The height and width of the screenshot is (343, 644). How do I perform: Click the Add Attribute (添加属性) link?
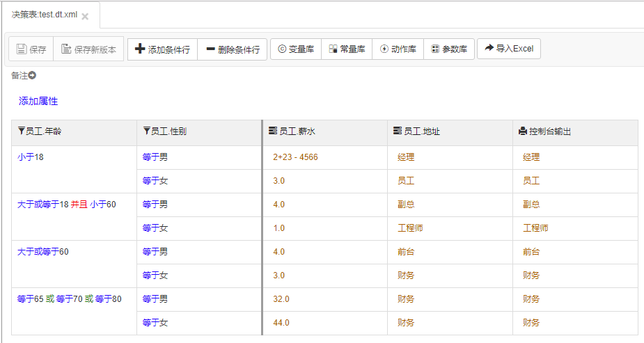[38, 102]
